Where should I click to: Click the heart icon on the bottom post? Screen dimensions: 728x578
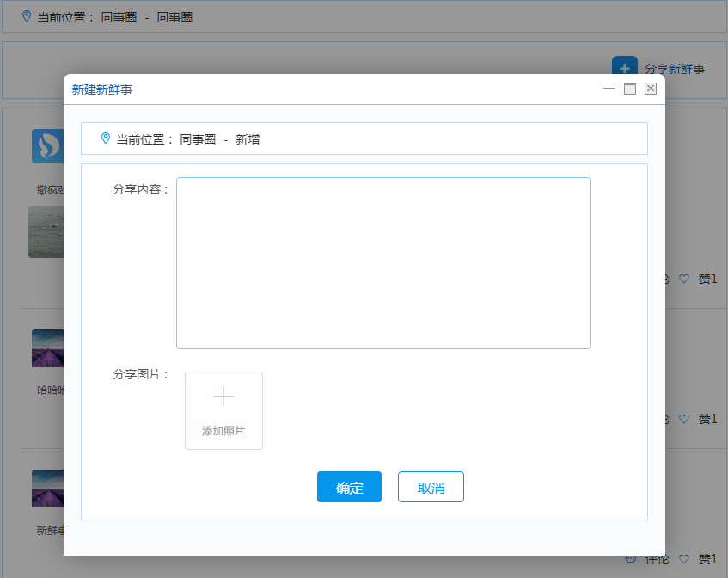point(684,559)
